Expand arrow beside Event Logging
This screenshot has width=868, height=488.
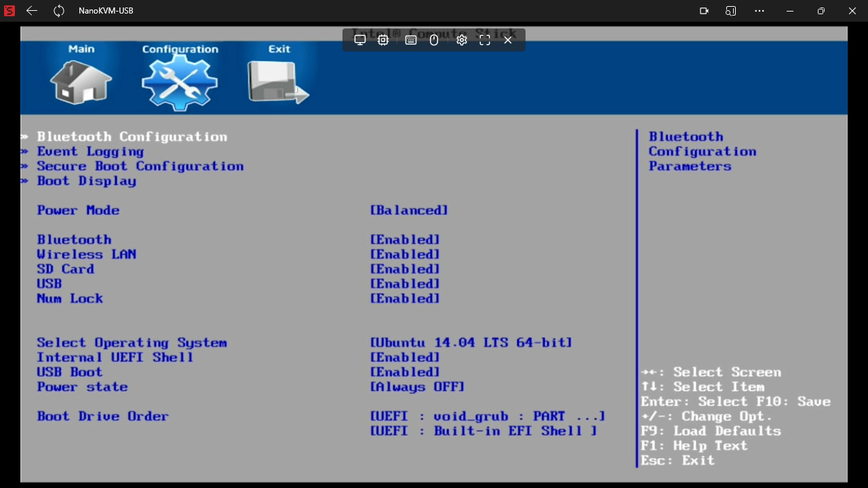(x=25, y=152)
